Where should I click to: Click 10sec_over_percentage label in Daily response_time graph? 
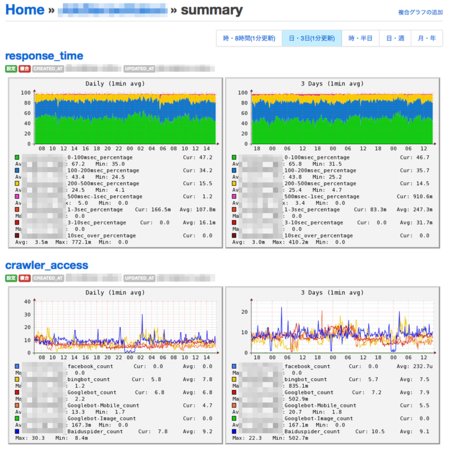point(102,236)
